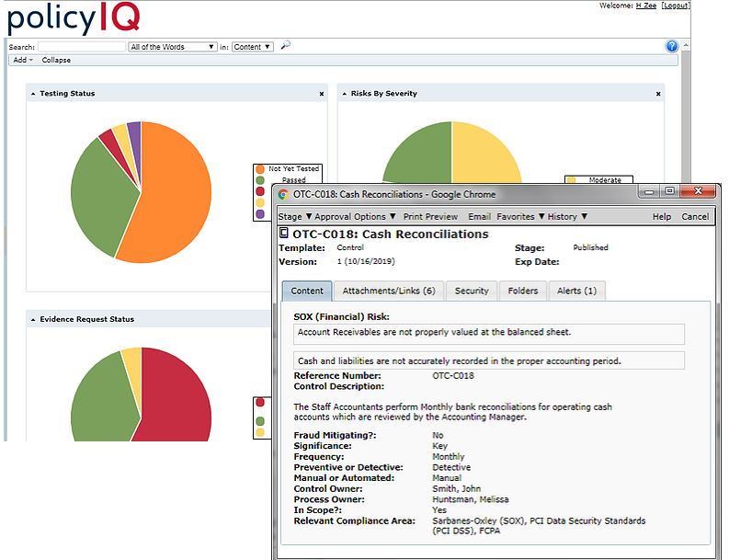
Task: Click the Logout link
Action: (x=675, y=6)
